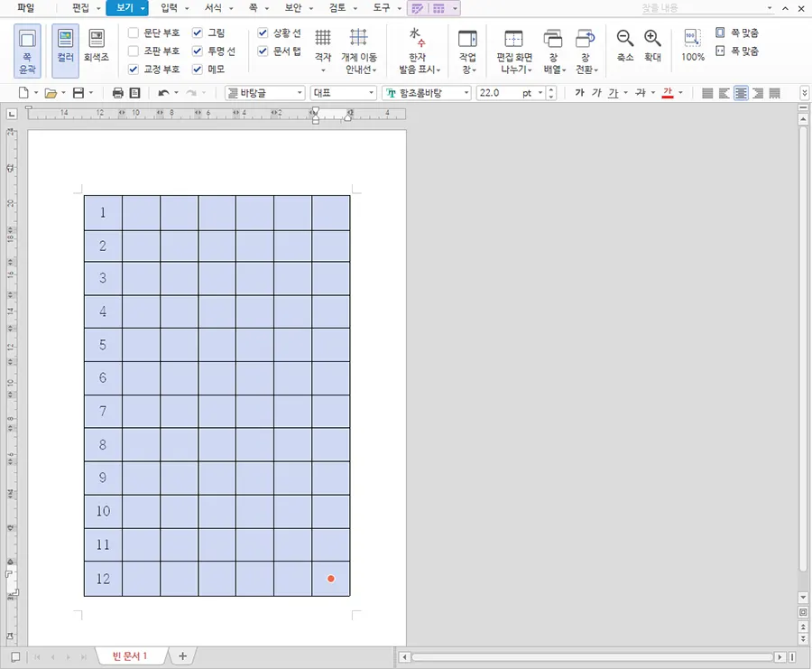Image resolution: width=812 pixels, height=669 pixels.
Task: Switch display to 컬러 mode
Action: (x=65, y=51)
